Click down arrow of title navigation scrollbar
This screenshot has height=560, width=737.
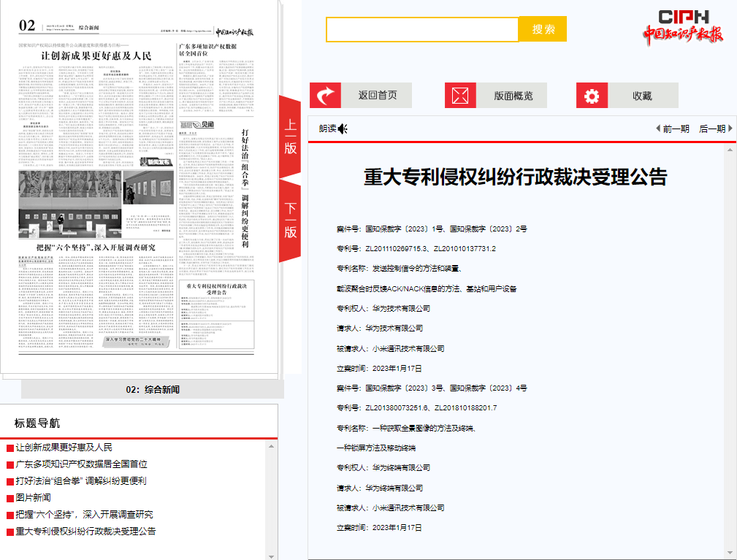pos(271,556)
